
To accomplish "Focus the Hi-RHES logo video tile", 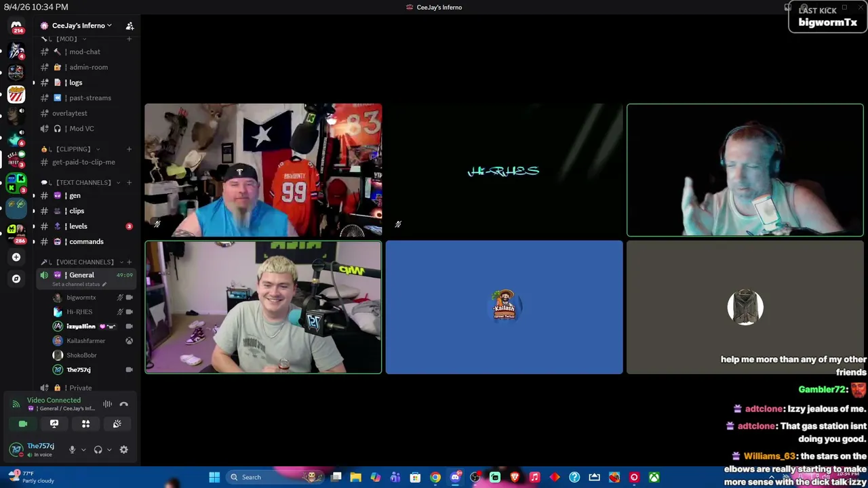I will click(x=504, y=170).
